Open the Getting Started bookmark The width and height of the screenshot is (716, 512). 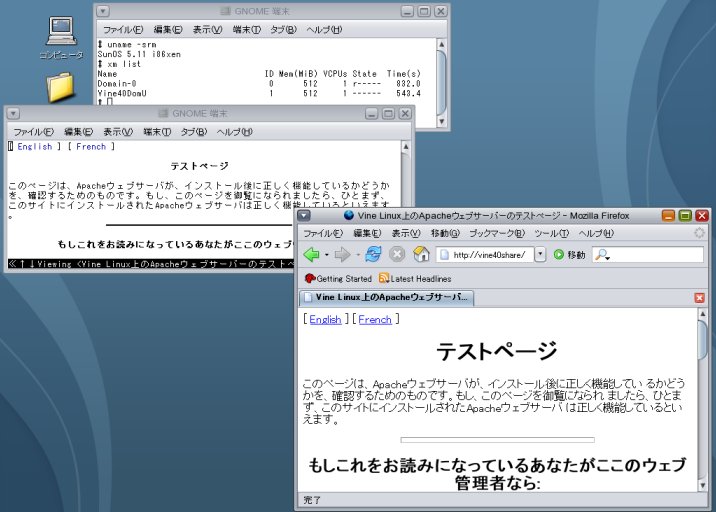(x=338, y=278)
